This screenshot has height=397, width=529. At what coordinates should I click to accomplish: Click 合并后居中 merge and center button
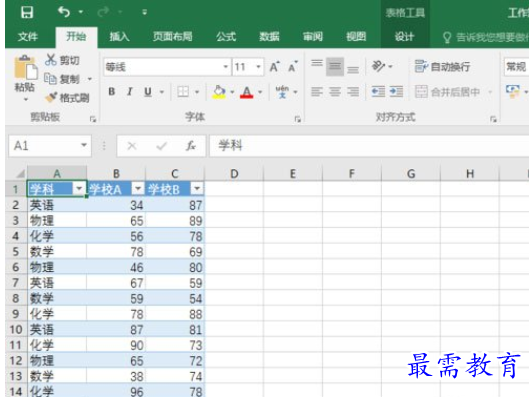pos(447,92)
